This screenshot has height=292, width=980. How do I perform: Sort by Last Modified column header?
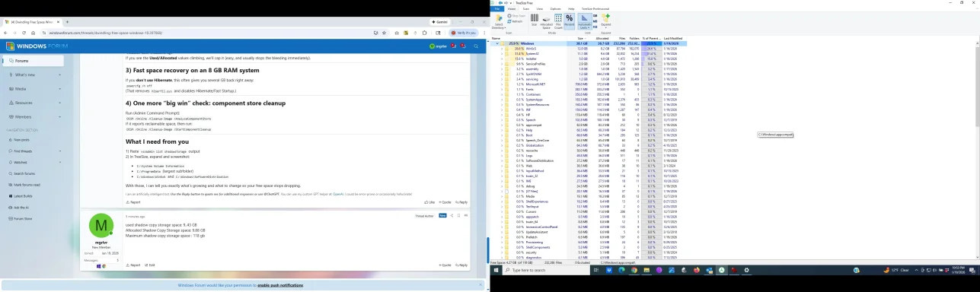[673, 38]
